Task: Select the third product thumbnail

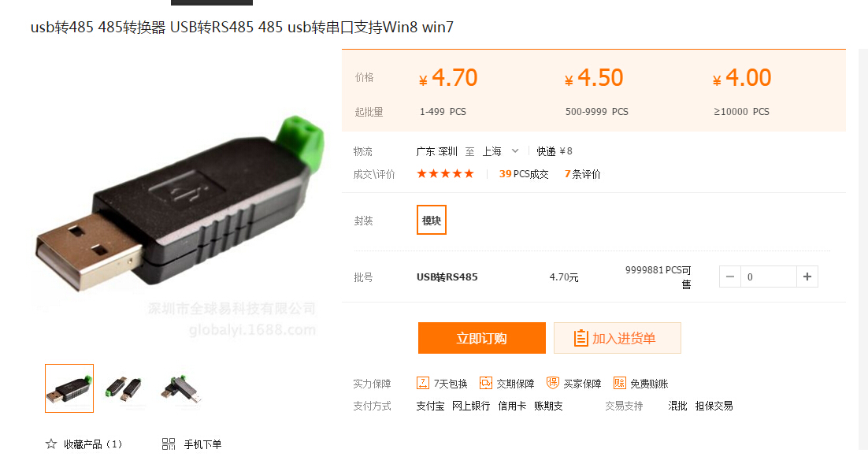Action: pos(180,388)
